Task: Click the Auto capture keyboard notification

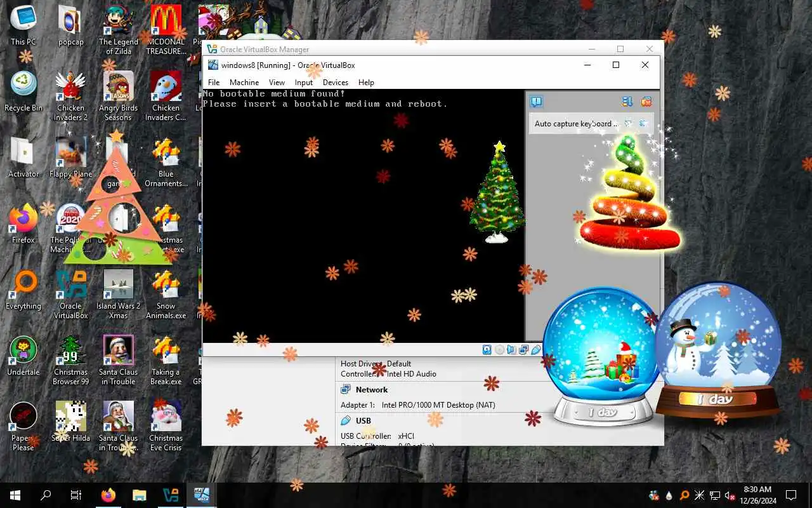Action: click(x=591, y=124)
